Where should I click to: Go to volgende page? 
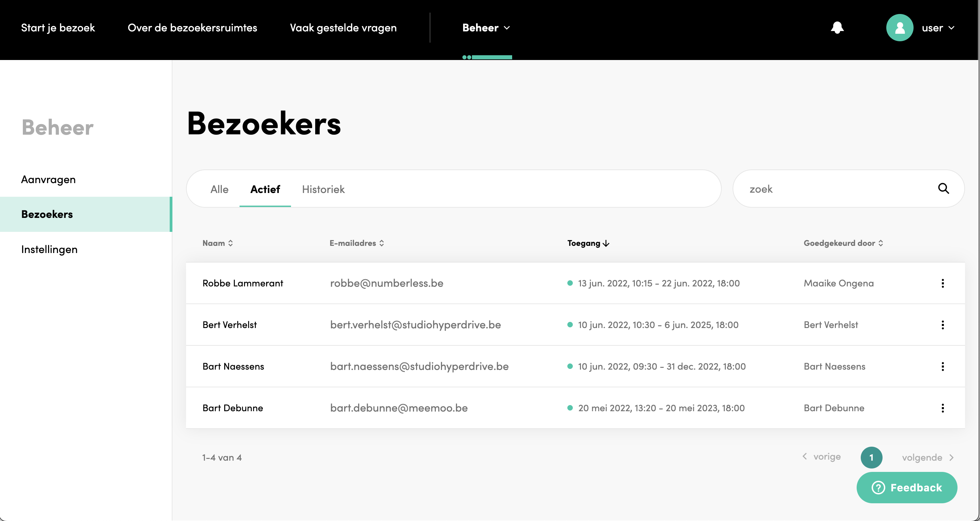click(x=928, y=457)
